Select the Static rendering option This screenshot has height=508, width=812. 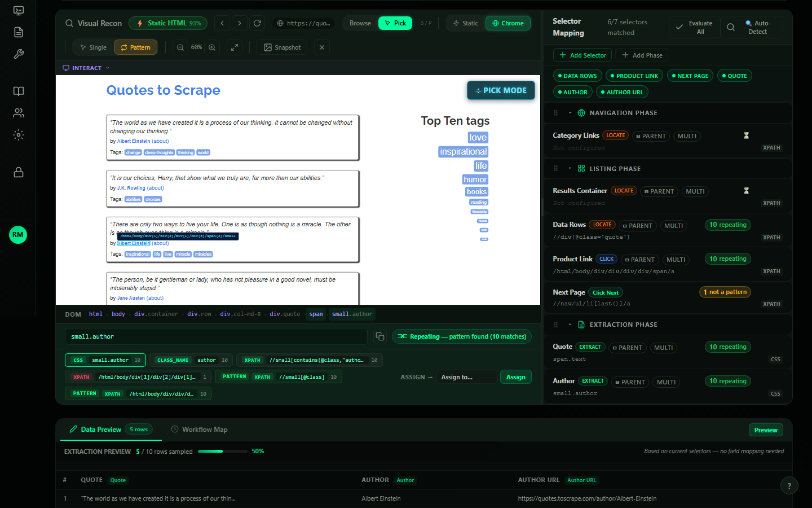[466, 23]
